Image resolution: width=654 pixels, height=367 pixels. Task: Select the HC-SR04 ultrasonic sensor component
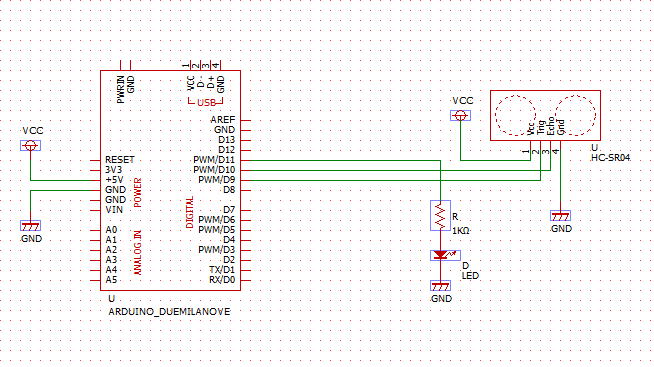tap(546, 116)
